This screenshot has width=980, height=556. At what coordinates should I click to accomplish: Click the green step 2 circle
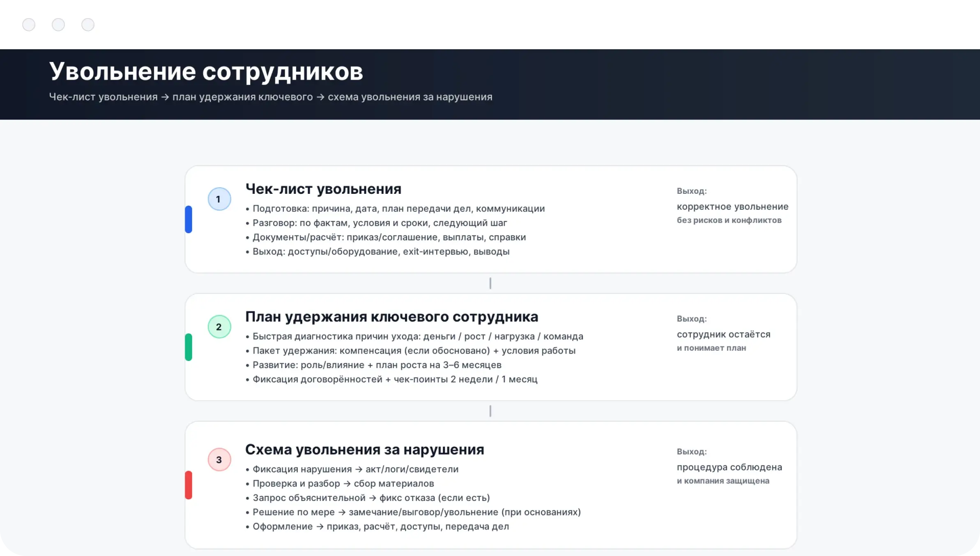pos(219,327)
